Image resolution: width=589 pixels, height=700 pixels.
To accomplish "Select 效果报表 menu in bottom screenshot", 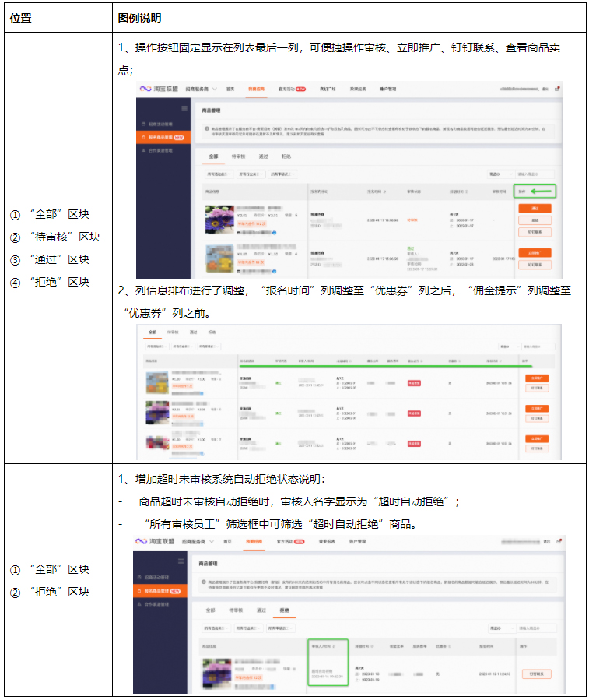I will (327, 541).
